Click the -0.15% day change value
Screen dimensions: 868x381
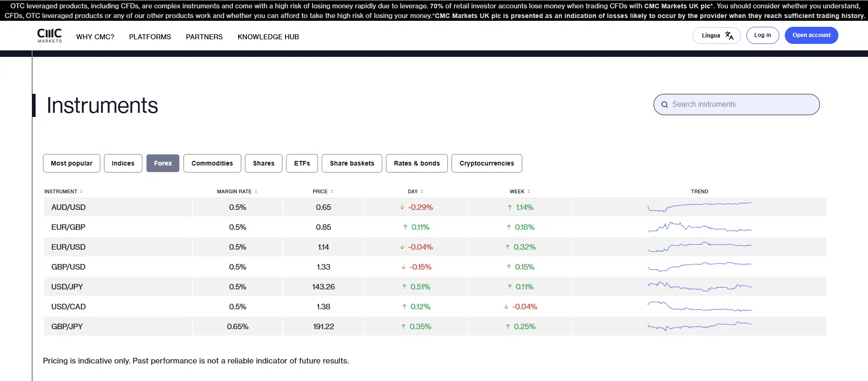pos(420,267)
